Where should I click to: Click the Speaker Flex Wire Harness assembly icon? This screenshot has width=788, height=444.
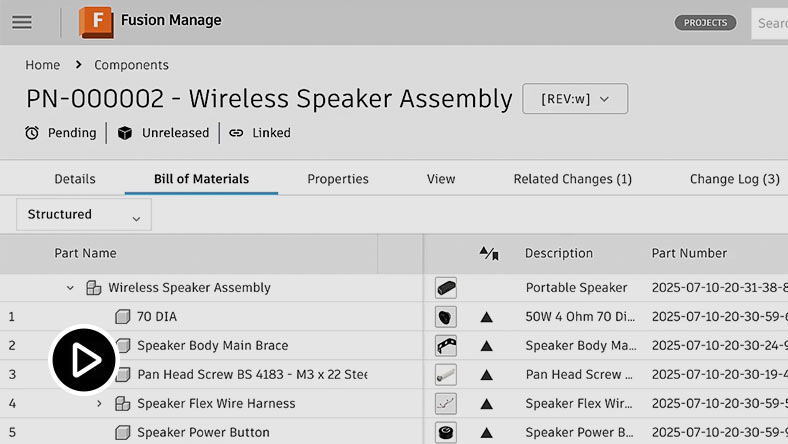click(x=123, y=404)
